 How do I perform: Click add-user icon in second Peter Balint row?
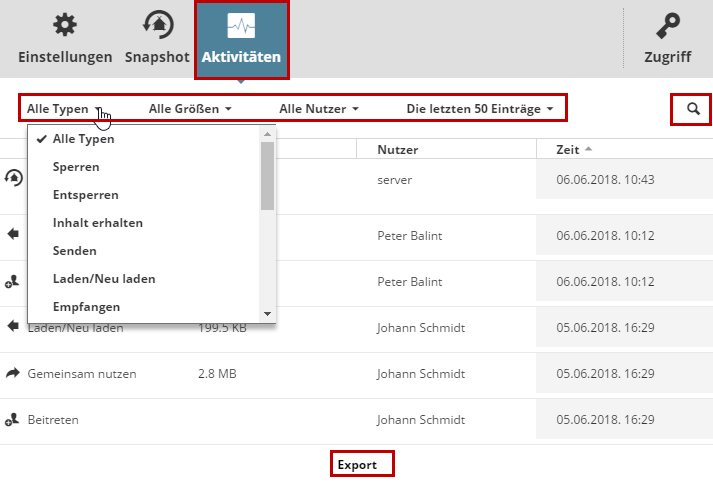[x=12, y=282]
